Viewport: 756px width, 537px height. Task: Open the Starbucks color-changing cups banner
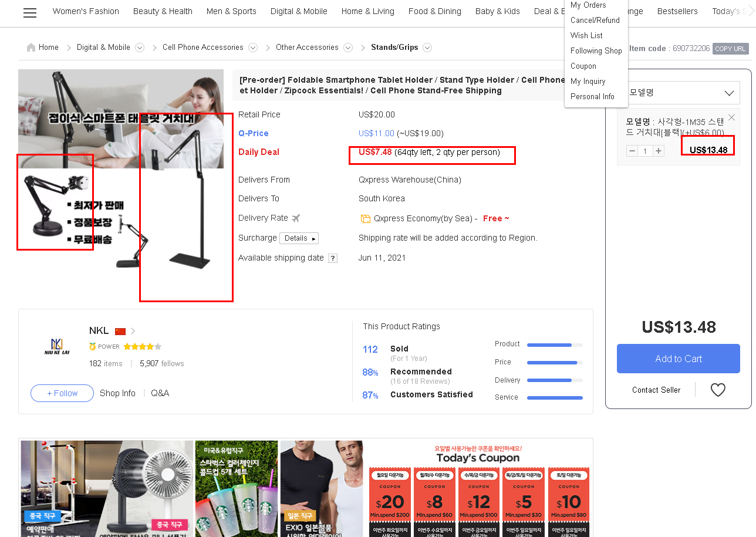click(237, 489)
